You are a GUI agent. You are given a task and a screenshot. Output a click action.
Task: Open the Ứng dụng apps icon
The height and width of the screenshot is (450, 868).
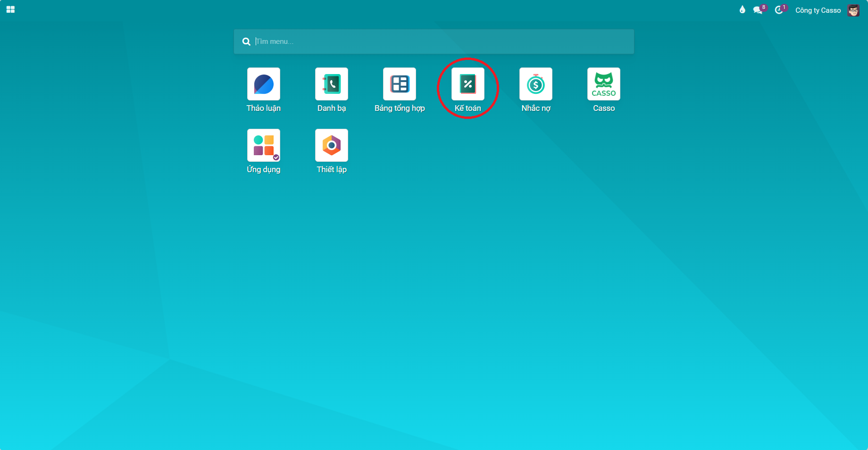264,145
